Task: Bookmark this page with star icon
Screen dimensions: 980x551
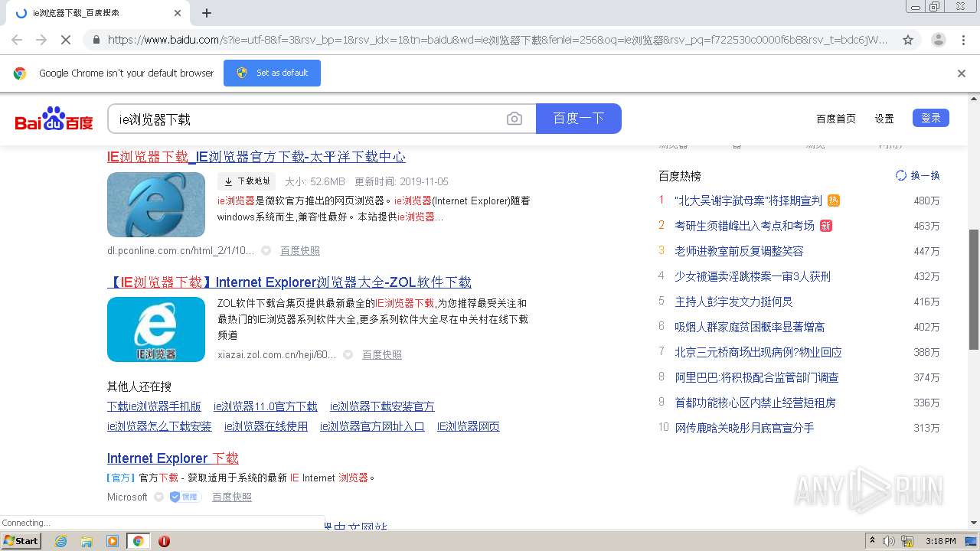Action: point(908,40)
